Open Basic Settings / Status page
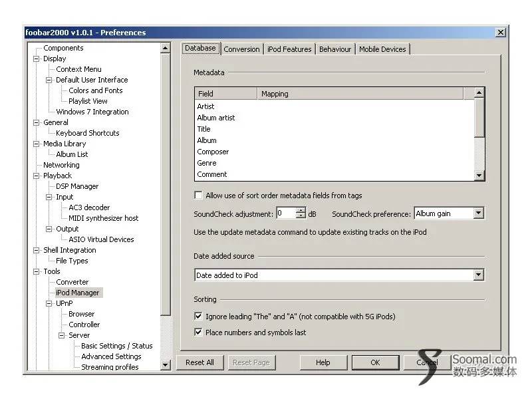Image resolution: width=532 pixels, height=399 pixels. pos(117,346)
